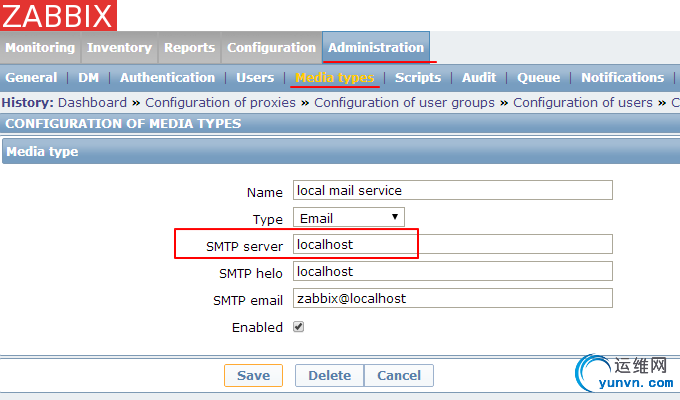Expand the Type dropdown showing Email
Viewport: 680px width, 400px height.
[x=349, y=217]
